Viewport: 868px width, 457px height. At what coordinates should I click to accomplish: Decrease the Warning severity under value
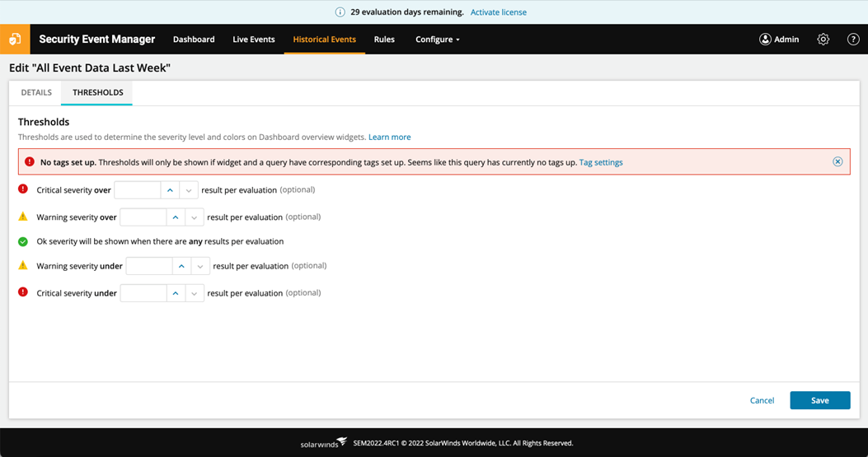(x=200, y=266)
